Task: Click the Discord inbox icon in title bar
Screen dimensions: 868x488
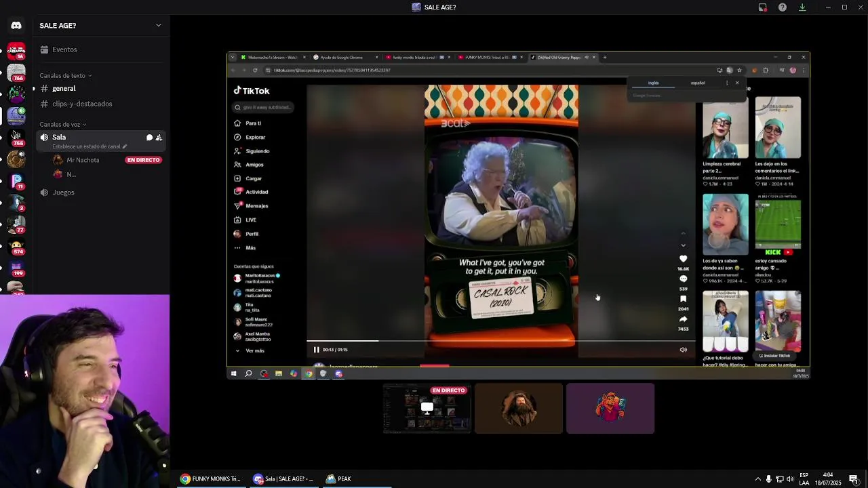Action: [763, 7]
